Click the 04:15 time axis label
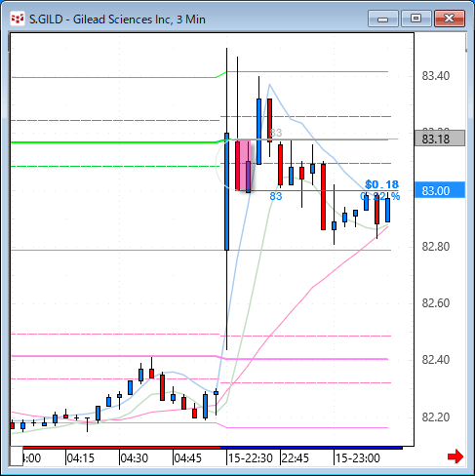The width and height of the screenshot is (475, 476). tap(80, 458)
